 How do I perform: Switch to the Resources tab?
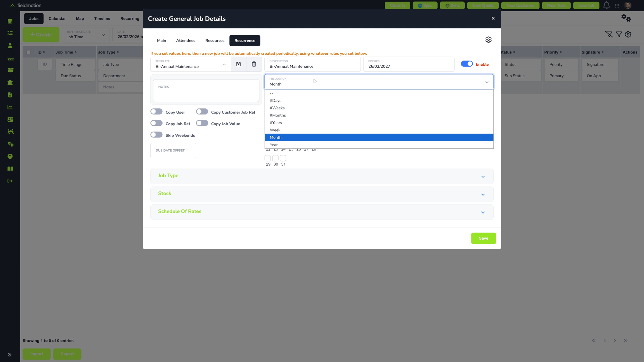pyautogui.click(x=215, y=41)
